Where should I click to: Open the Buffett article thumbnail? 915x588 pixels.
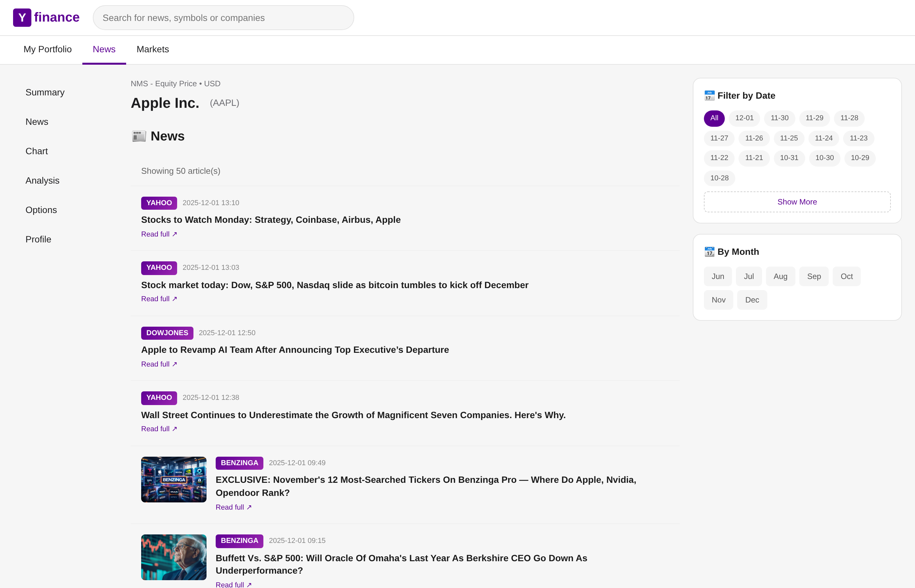click(174, 557)
